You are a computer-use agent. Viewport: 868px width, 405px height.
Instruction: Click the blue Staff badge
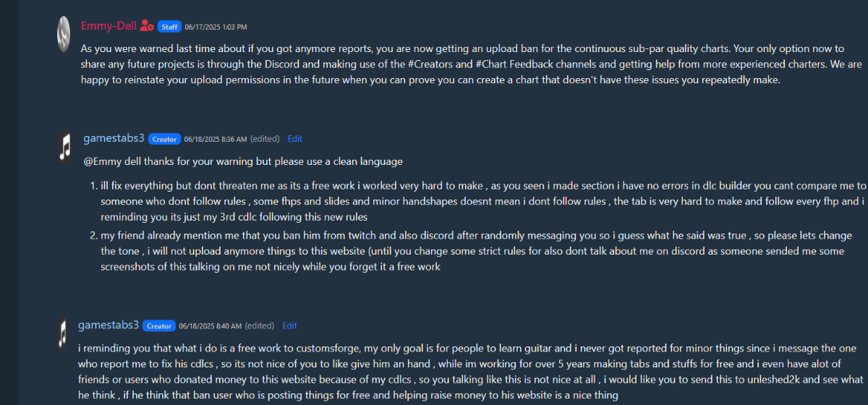click(169, 27)
